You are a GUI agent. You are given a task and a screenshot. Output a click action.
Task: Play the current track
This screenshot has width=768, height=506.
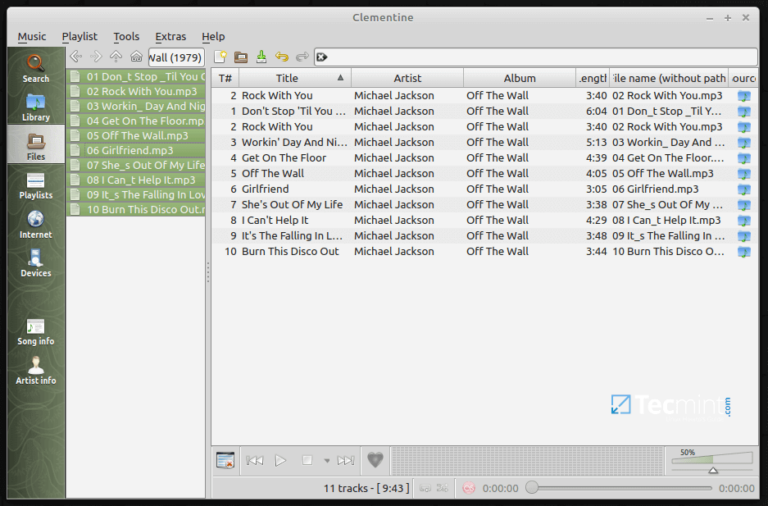(280, 460)
